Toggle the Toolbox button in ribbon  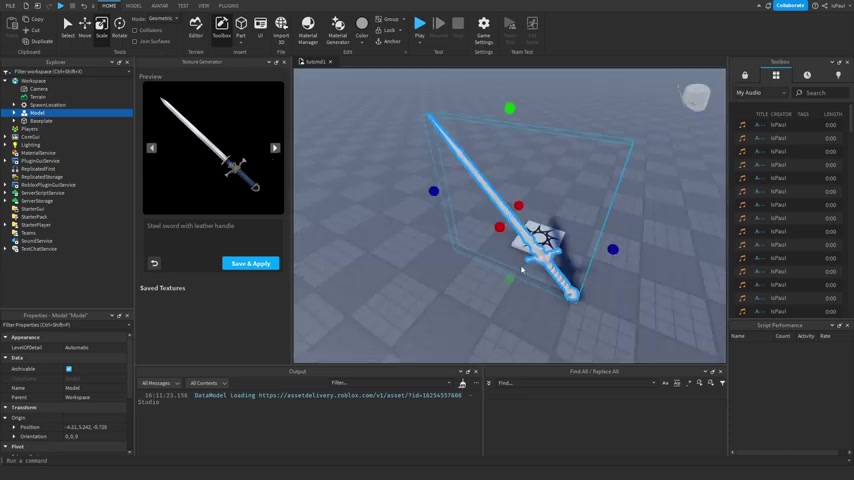coord(221,28)
